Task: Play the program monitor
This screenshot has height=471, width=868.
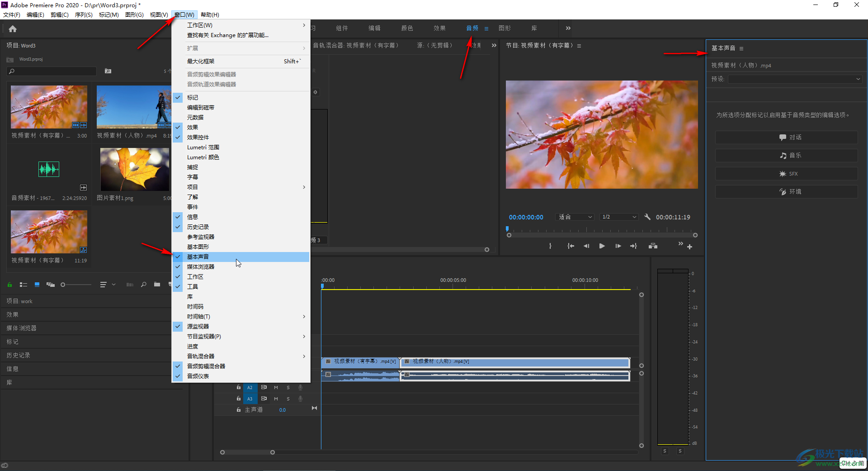Action: 602,246
